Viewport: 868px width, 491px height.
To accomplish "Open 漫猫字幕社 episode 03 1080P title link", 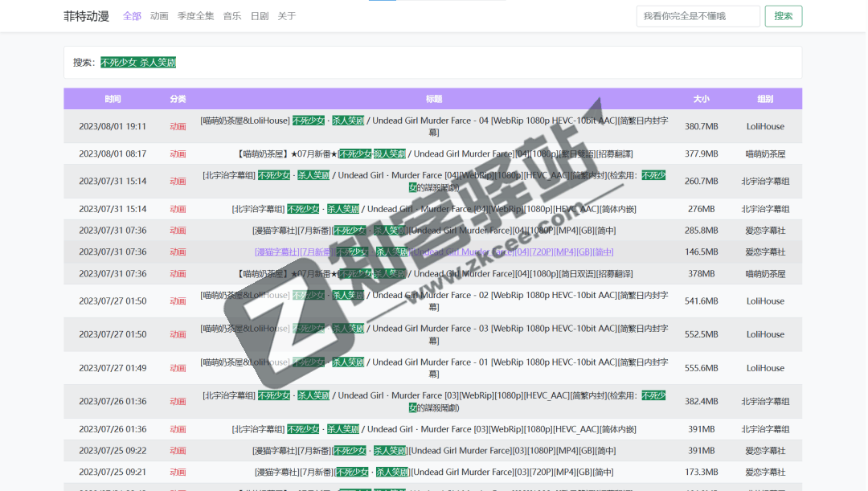I will pos(434,451).
